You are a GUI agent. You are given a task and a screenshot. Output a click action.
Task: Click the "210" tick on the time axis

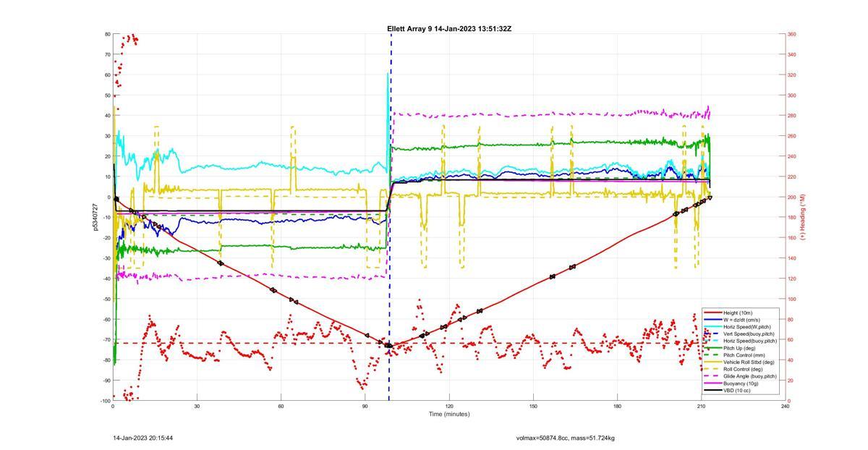click(x=702, y=407)
